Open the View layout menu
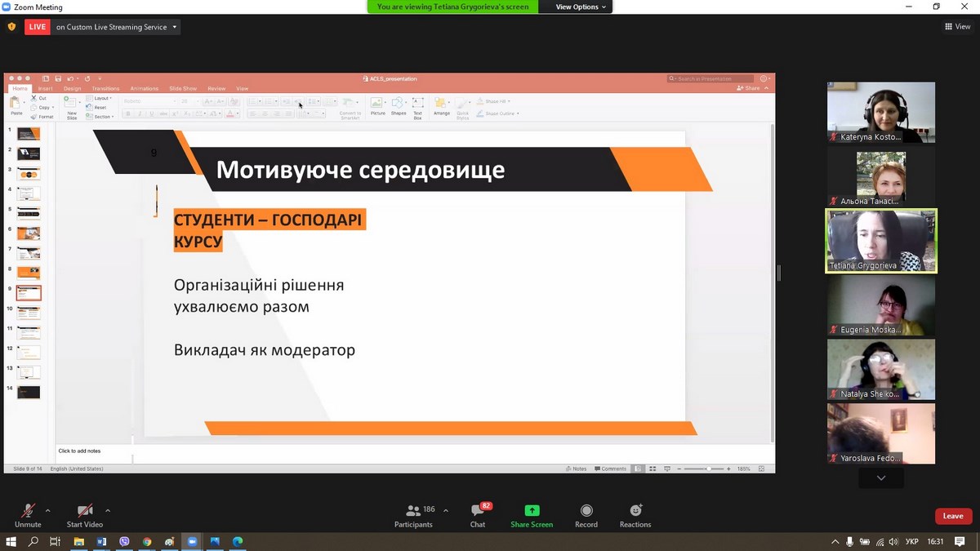Screen dimensions: 980x551 [957, 27]
